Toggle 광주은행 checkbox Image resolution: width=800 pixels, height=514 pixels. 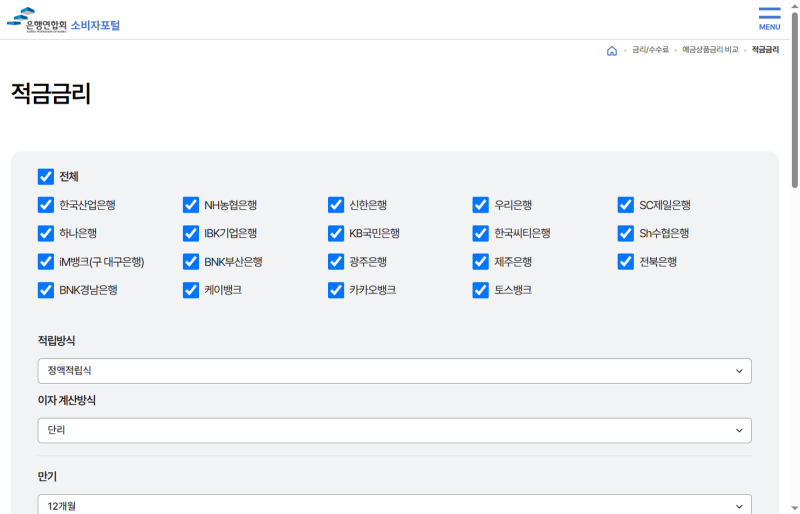point(336,262)
